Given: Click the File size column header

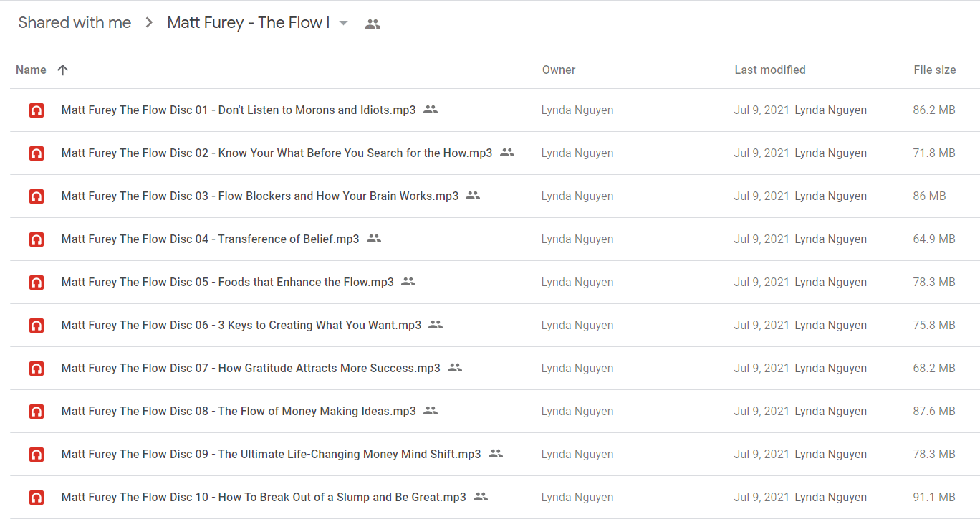Looking at the screenshot, I should [935, 70].
